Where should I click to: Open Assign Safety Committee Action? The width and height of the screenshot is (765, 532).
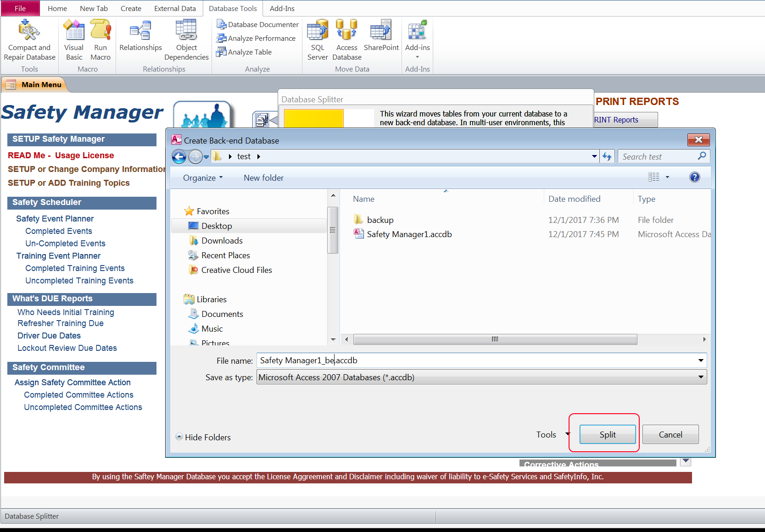tap(73, 382)
